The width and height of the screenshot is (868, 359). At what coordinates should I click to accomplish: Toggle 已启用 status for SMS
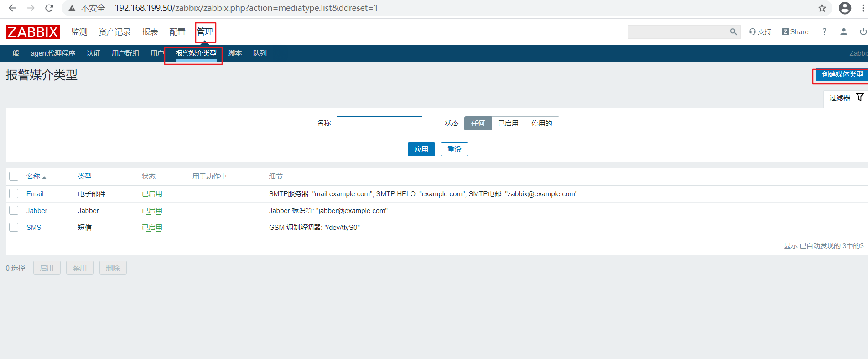152,228
